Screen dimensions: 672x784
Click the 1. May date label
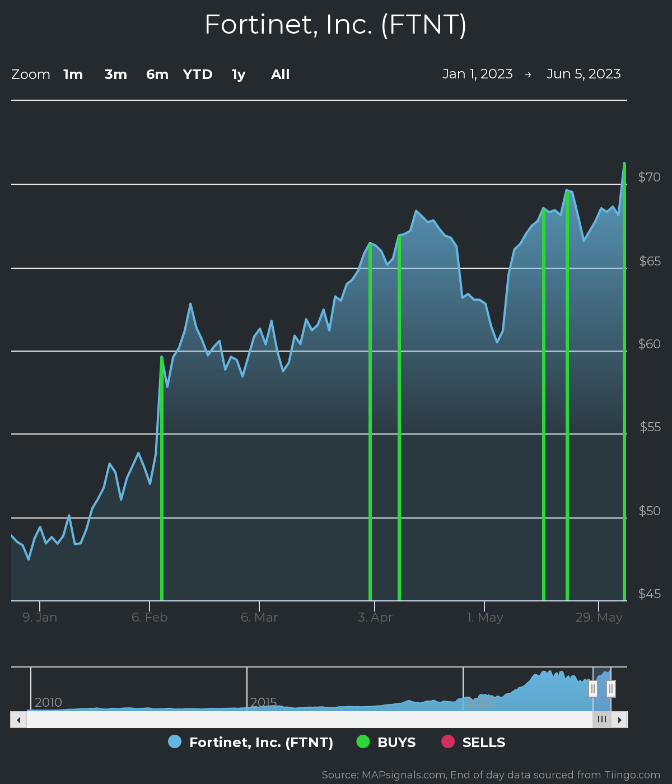click(x=485, y=617)
